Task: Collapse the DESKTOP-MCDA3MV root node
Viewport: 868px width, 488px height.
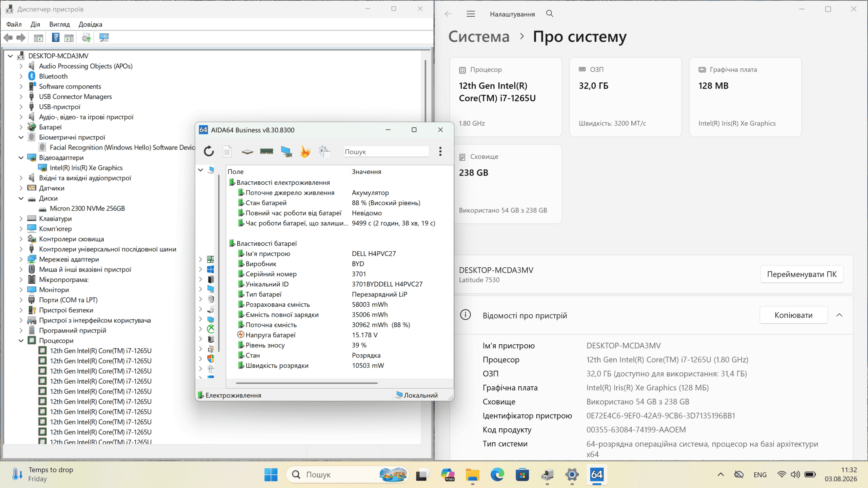Action: click(11, 56)
